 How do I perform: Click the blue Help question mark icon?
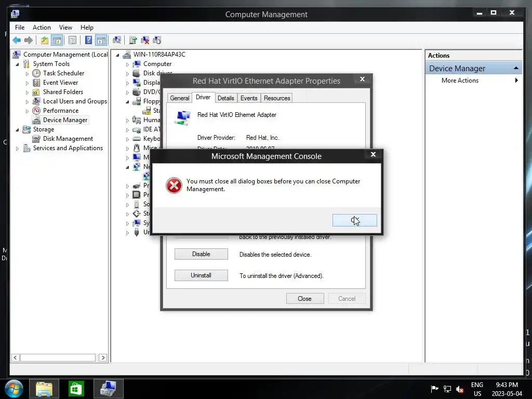[x=88, y=41]
